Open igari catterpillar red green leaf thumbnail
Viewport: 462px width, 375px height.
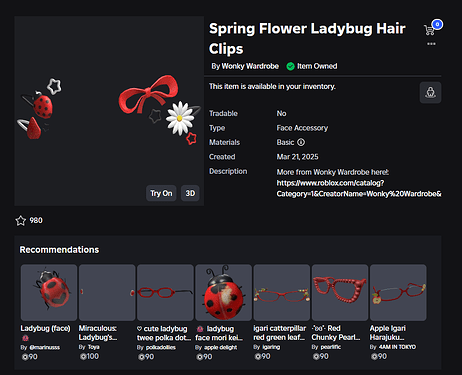(x=282, y=293)
